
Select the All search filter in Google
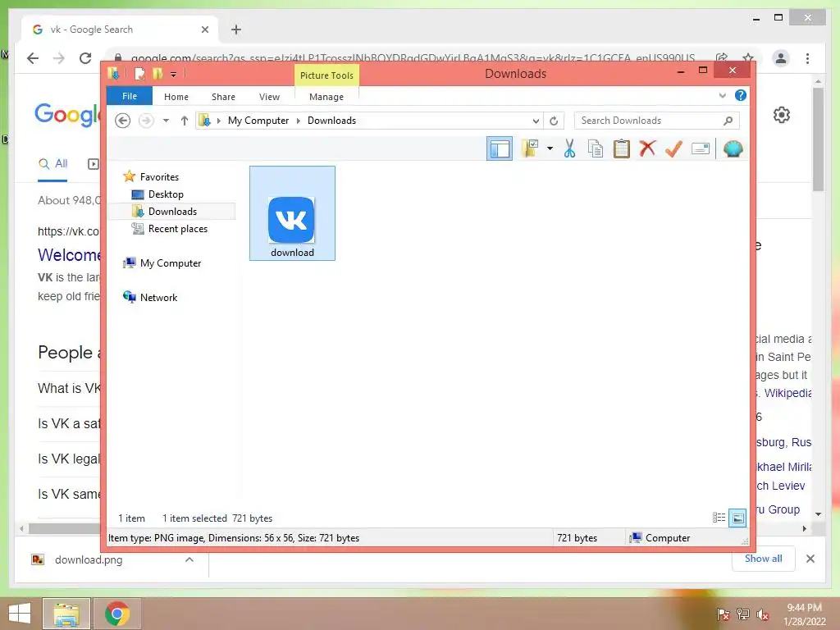click(53, 164)
